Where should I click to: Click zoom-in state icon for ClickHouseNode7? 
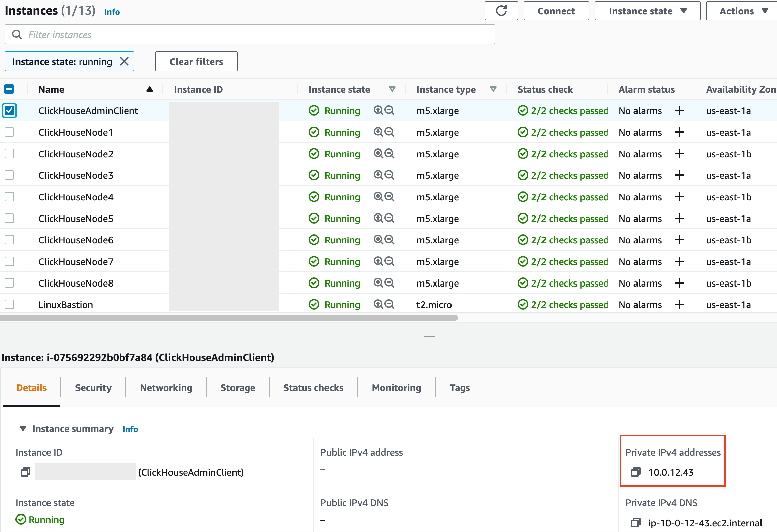point(378,261)
